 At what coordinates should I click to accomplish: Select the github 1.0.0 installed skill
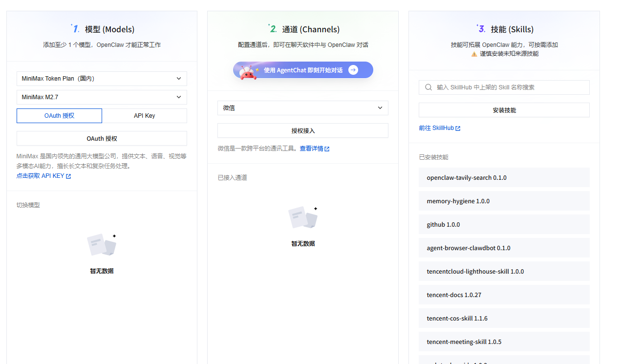(504, 224)
